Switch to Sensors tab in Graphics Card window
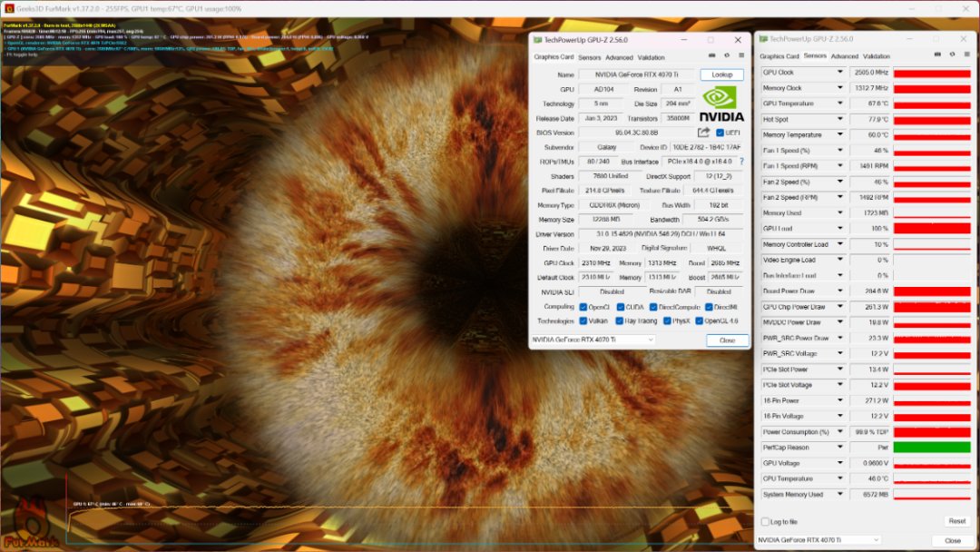Viewport: 980px width, 552px height. pyautogui.click(x=590, y=57)
